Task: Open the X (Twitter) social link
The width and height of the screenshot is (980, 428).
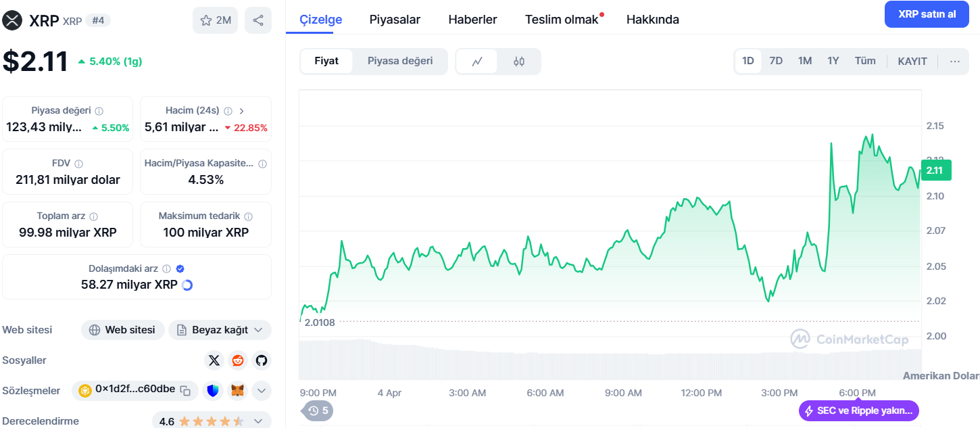Action: coord(214,360)
